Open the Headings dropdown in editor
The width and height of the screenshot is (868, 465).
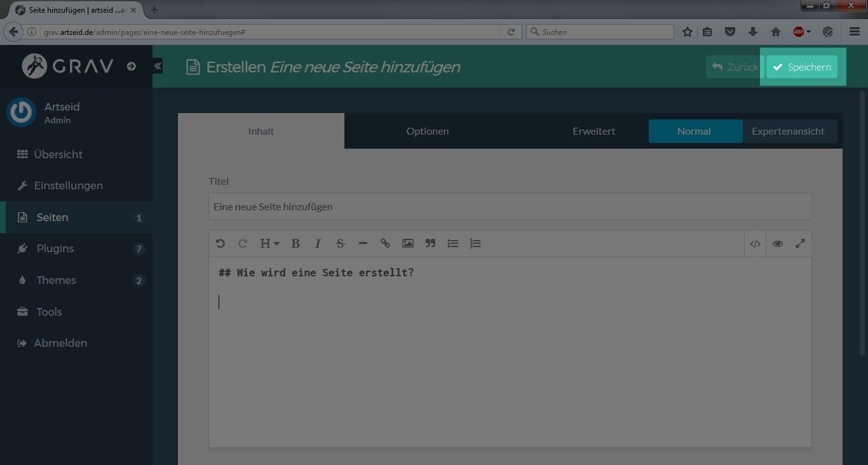(x=269, y=243)
